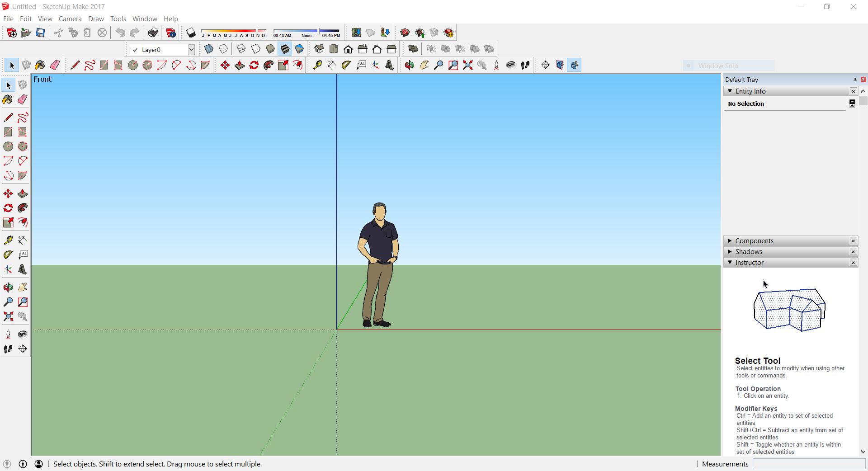The image size is (868, 471).
Task: Toggle Layer0 visibility checkmark
Action: coord(135,50)
